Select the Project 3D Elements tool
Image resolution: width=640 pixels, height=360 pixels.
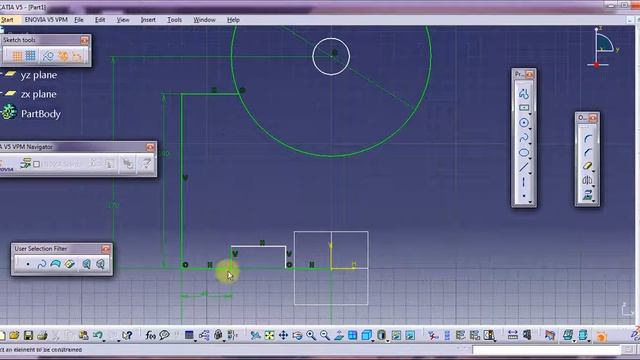[587, 195]
